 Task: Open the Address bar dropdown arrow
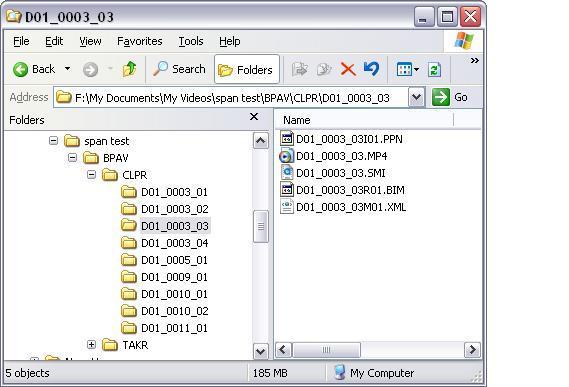pyautogui.click(x=416, y=97)
